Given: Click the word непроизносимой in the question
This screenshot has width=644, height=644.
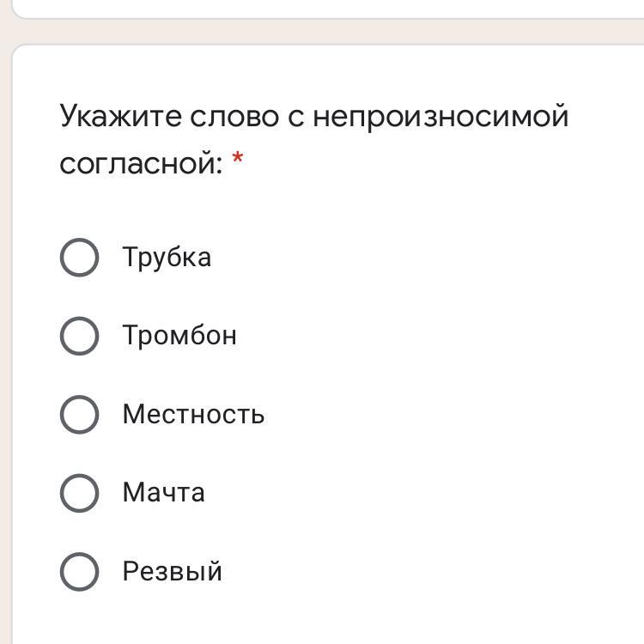Looking at the screenshot, I should click(440, 116).
